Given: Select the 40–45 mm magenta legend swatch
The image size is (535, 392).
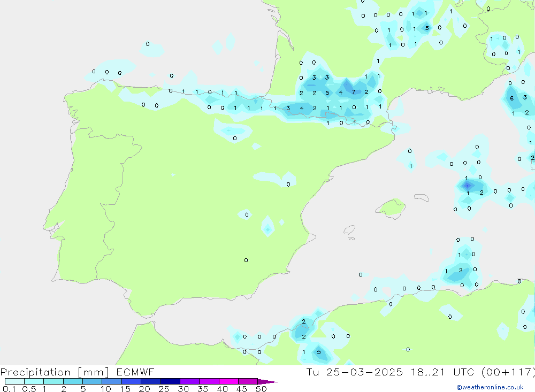Looking at the screenshot, I should pyautogui.click(x=228, y=381).
